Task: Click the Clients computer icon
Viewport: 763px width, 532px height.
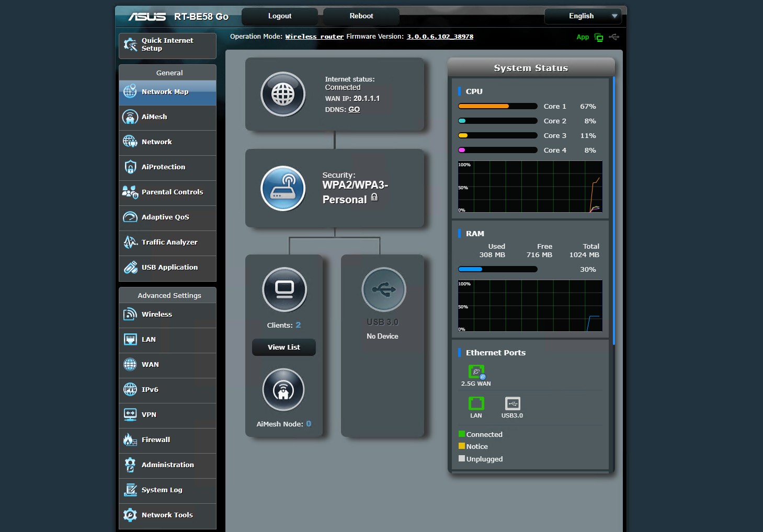Action: click(x=284, y=290)
